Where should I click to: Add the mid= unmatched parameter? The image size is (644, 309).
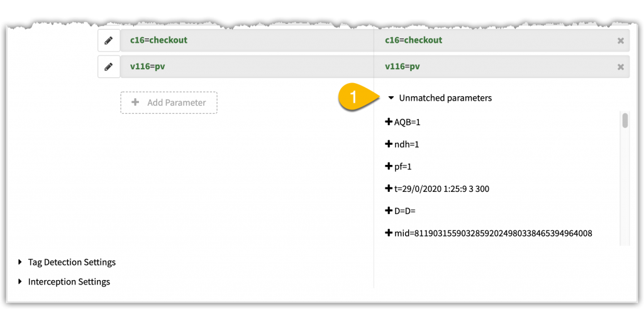click(388, 233)
